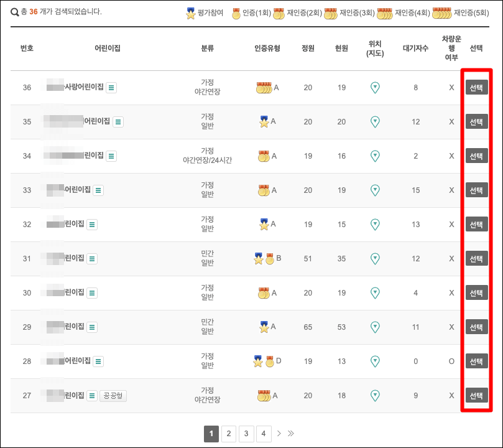Open map location for row 36
503x448 pixels.
pos(375,87)
